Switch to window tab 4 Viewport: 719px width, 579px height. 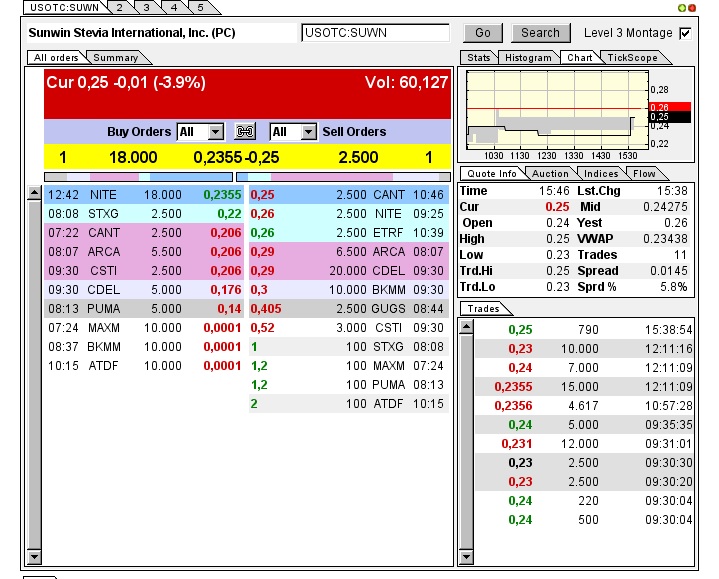pyautogui.click(x=174, y=8)
